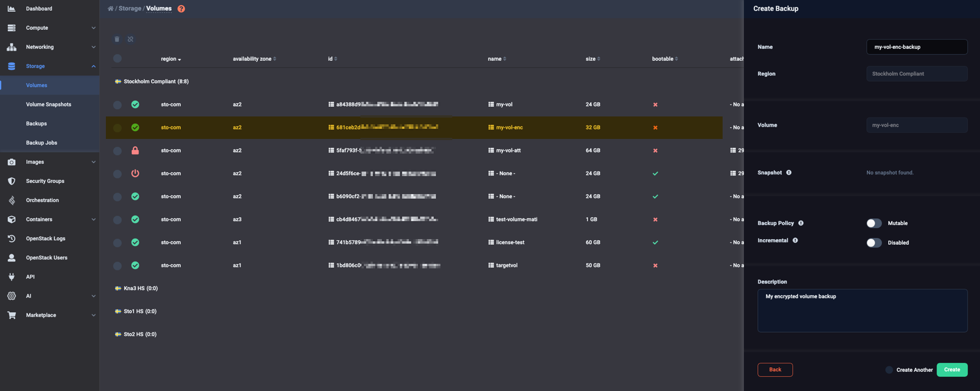Click the power status icon of 24d5f6ce volume
The height and width of the screenshot is (391, 980).
[x=135, y=173]
